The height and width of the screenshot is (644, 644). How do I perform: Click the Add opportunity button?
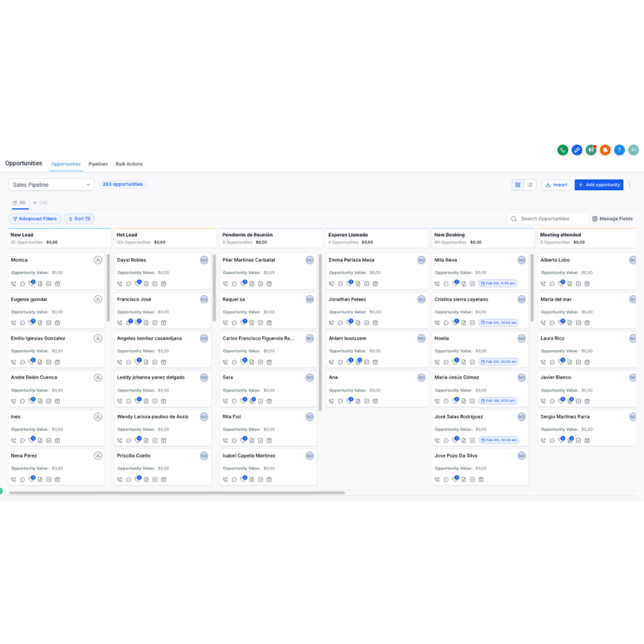[599, 185]
